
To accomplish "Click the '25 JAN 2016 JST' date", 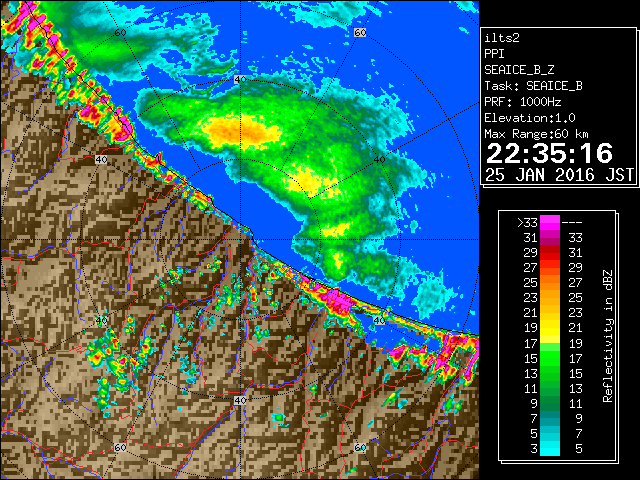I will coord(559,175).
